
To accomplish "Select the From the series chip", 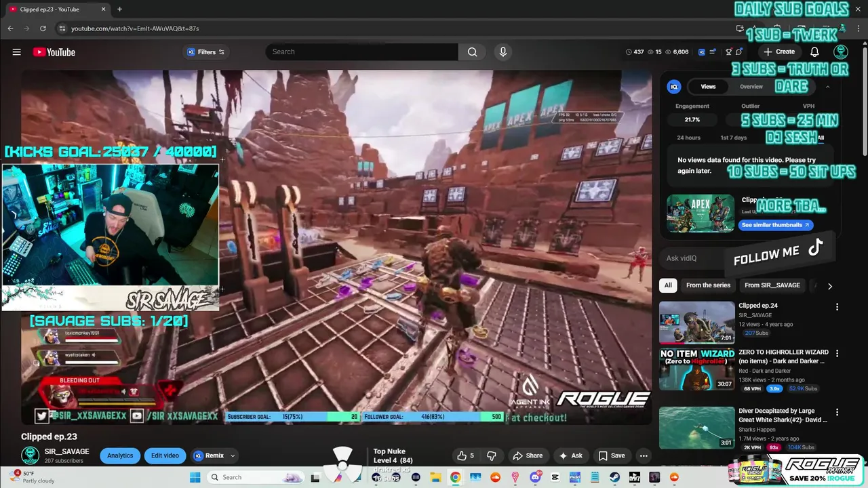I will 708,285.
